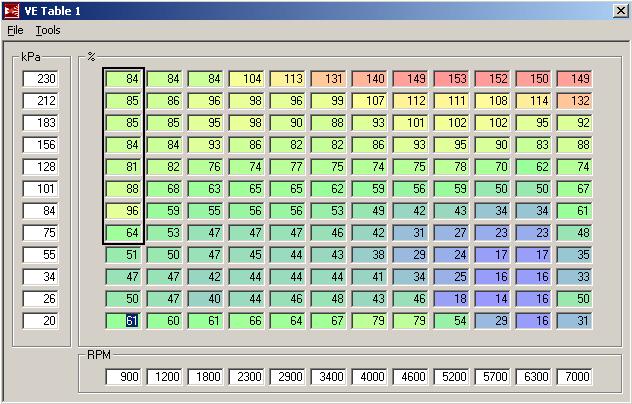Close the VE Table 1 window
Viewport: 632px width, 404px height.
619,10
